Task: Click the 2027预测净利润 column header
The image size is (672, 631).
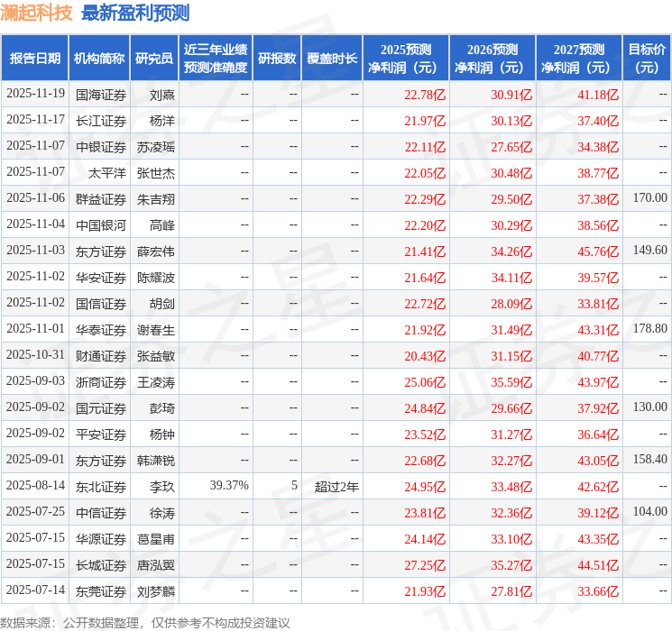Action: tap(579, 59)
